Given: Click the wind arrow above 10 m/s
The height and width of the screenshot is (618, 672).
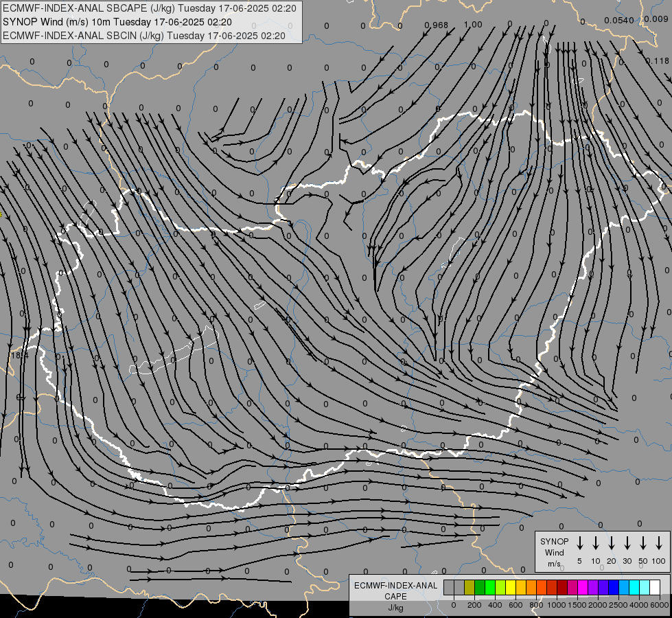Looking at the screenshot, I should [595, 543].
